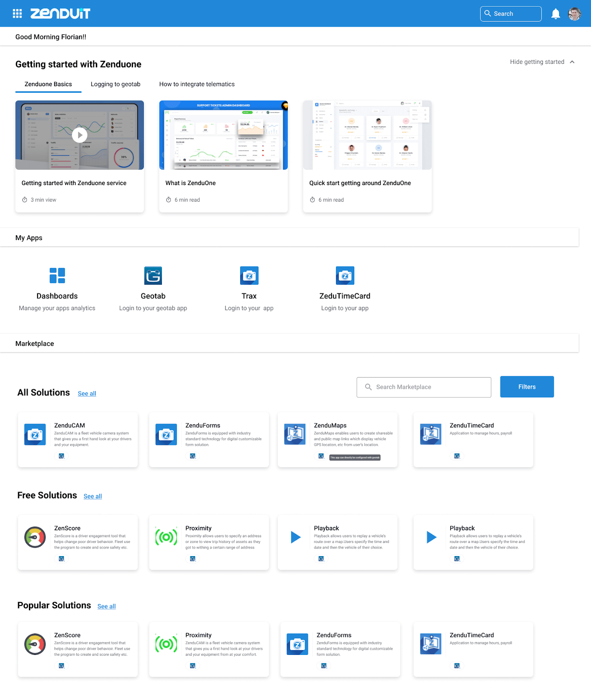
Task: Open ZenduMaps card title
Action: pyautogui.click(x=330, y=426)
